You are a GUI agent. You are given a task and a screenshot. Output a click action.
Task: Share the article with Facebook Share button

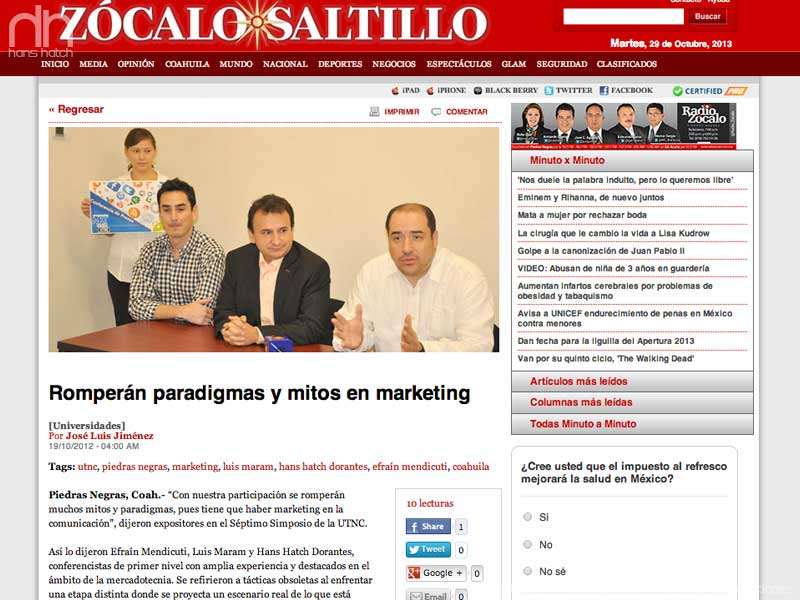click(x=428, y=526)
